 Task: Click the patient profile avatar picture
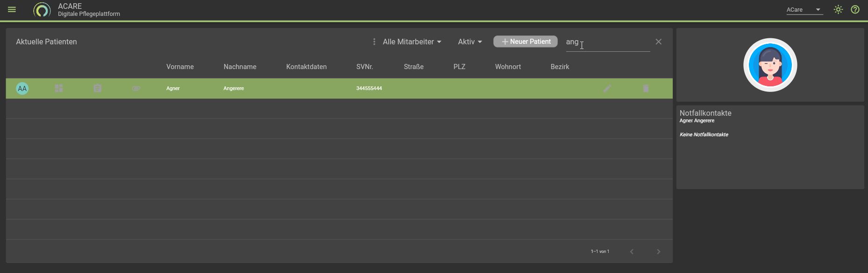click(770, 65)
